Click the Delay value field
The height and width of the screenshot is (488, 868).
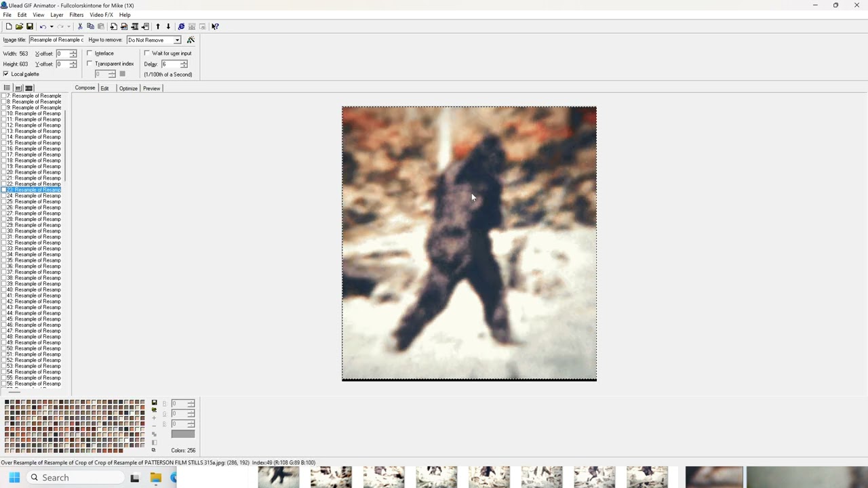click(170, 64)
